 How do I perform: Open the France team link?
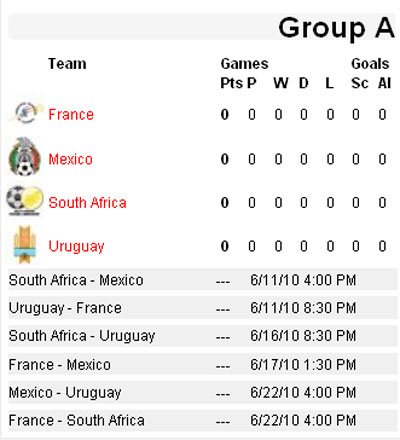point(71,115)
